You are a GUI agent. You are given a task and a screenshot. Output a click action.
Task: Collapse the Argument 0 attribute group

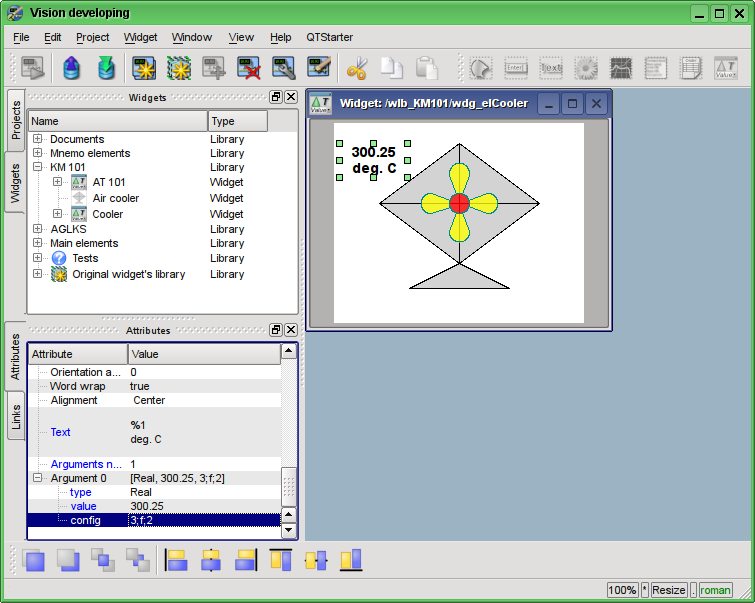pos(38,478)
